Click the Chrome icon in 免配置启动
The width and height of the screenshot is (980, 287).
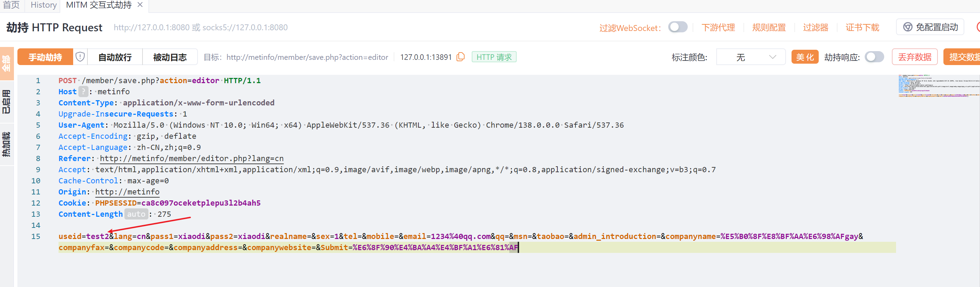tap(908, 27)
